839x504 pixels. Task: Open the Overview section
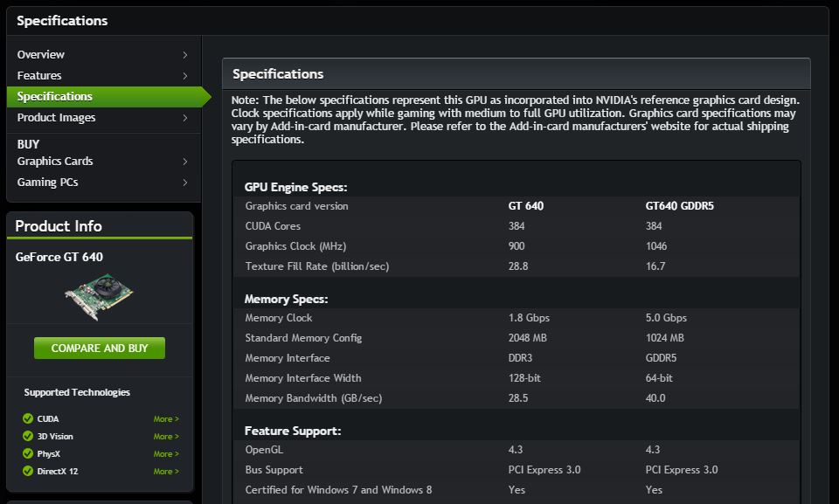point(41,55)
